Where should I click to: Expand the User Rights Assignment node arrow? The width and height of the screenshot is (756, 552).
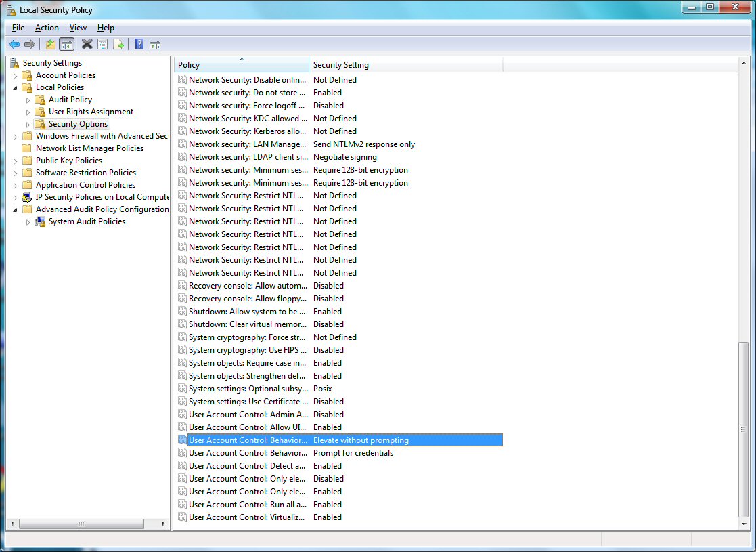pyautogui.click(x=28, y=112)
